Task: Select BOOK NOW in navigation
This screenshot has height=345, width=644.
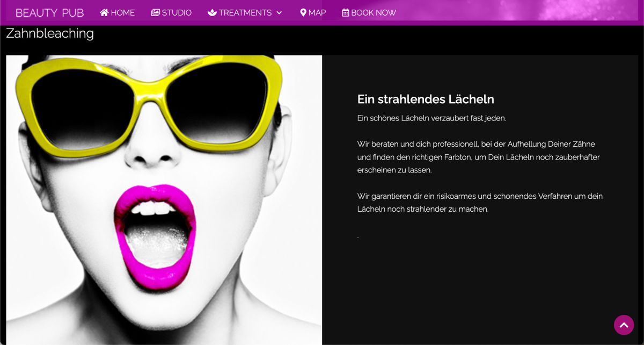Action: [369, 12]
